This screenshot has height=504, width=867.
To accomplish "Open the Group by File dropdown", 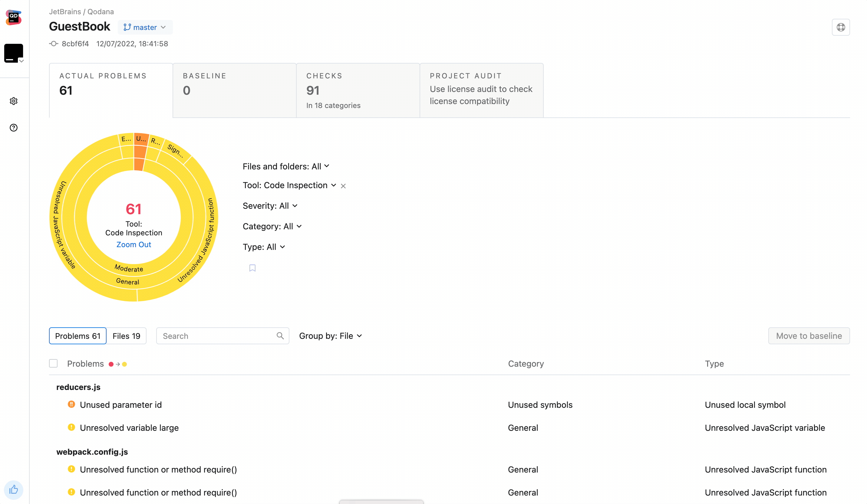I will [x=330, y=336].
